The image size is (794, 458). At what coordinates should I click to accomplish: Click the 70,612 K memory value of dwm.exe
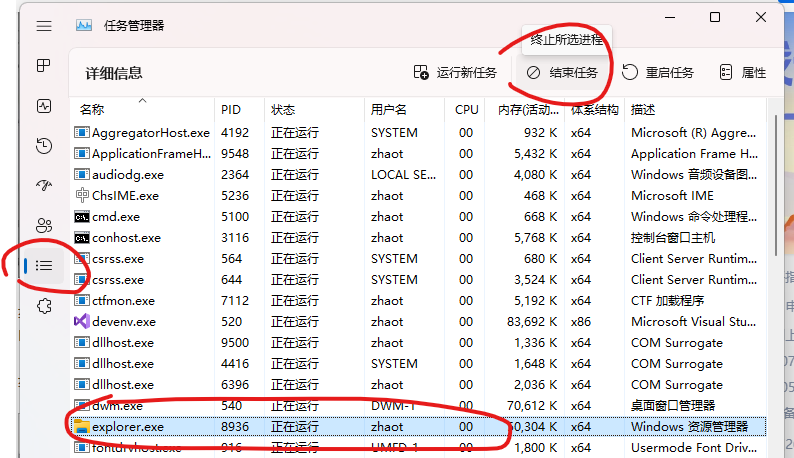click(532, 406)
